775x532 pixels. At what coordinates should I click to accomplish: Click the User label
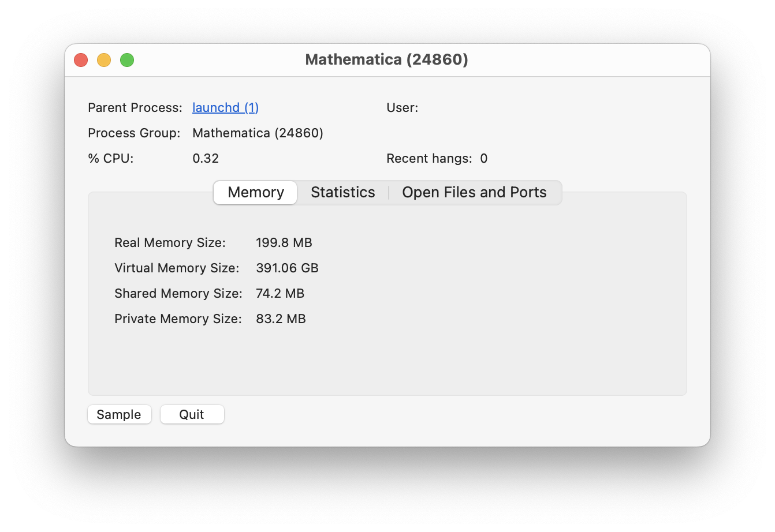[402, 108]
